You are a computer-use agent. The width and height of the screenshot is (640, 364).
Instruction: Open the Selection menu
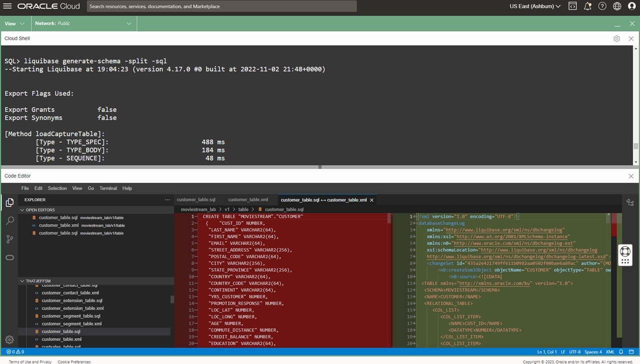click(x=57, y=188)
